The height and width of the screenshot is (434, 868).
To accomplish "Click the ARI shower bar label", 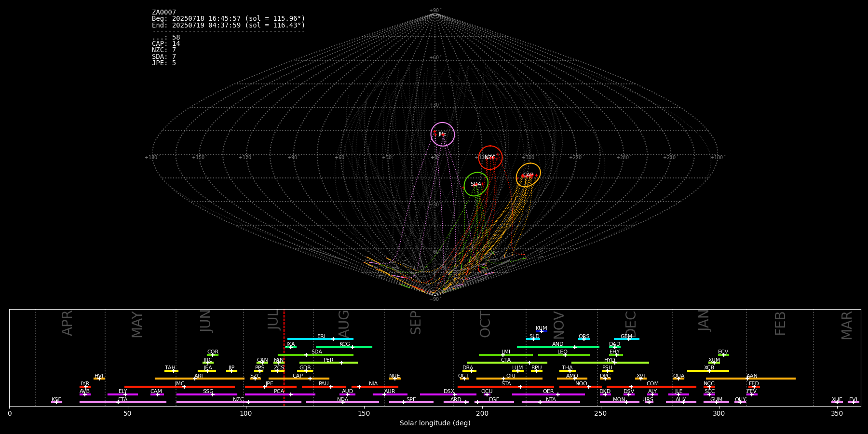I will point(199,376).
